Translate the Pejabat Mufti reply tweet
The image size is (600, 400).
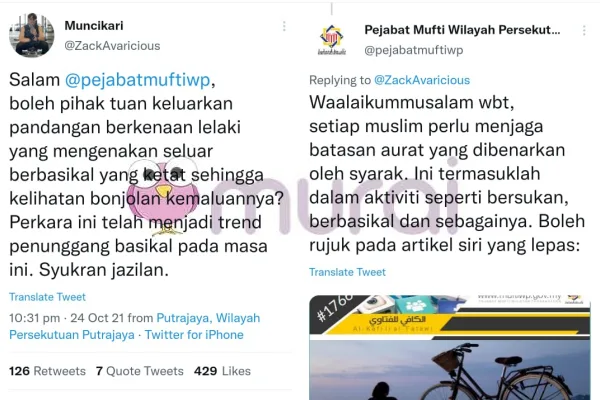[347, 272]
